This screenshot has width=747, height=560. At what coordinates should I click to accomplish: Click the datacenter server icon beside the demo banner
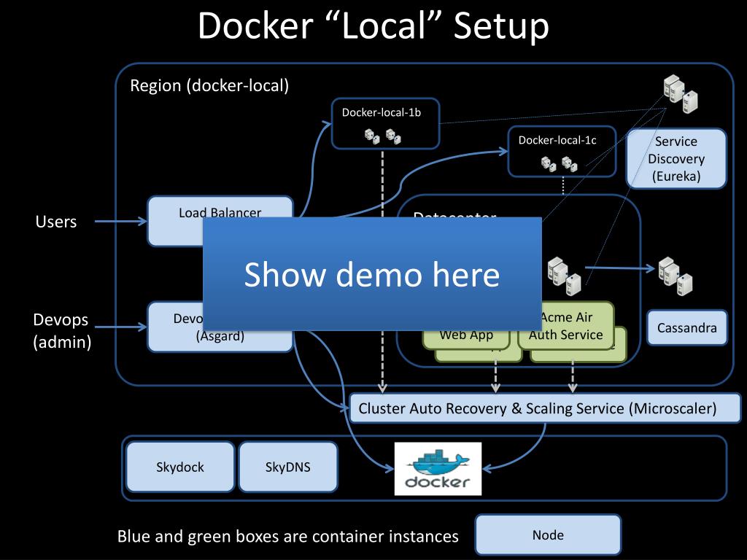point(565,276)
